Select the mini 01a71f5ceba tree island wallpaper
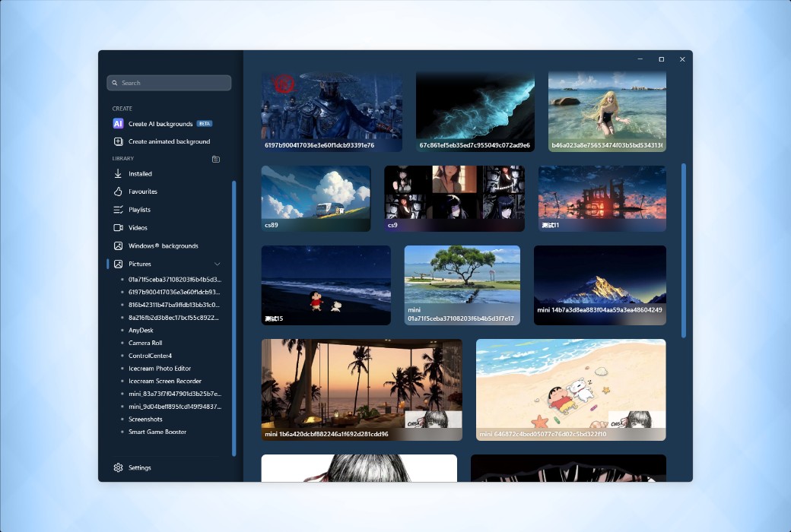The width and height of the screenshot is (791, 532). (x=462, y=286)
